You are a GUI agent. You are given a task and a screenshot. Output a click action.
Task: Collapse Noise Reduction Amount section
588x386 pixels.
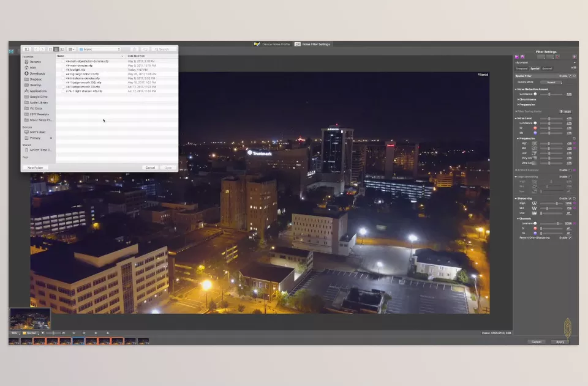click(x=516, y=89)
